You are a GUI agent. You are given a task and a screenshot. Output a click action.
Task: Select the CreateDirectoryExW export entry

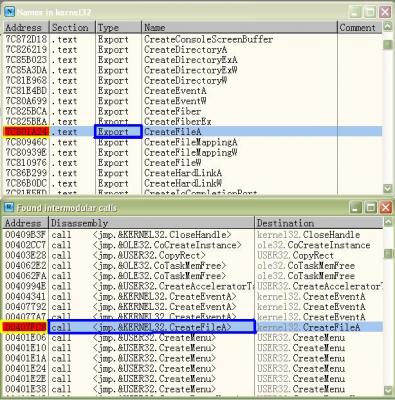tap(193, 70)
